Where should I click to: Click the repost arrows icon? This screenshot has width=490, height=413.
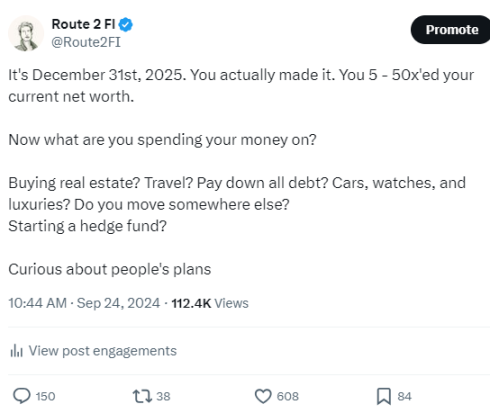coord(142,396)
